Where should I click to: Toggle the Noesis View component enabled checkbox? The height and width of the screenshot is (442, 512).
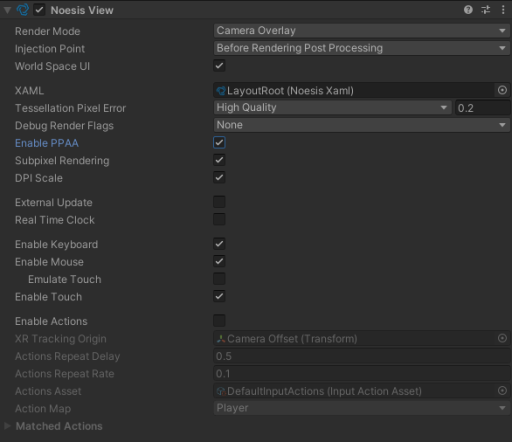[x=39, y=10]
